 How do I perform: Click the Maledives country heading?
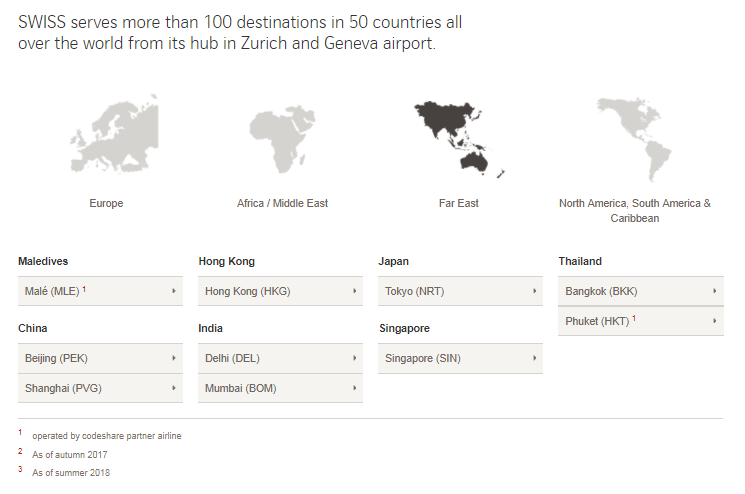tap(43, 261)
